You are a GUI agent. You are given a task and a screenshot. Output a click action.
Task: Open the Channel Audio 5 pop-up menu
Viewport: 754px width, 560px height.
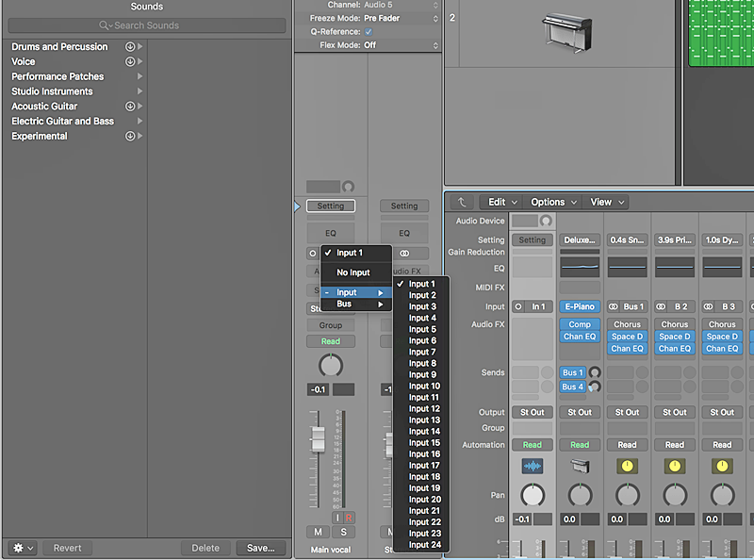tap(402, 5)
